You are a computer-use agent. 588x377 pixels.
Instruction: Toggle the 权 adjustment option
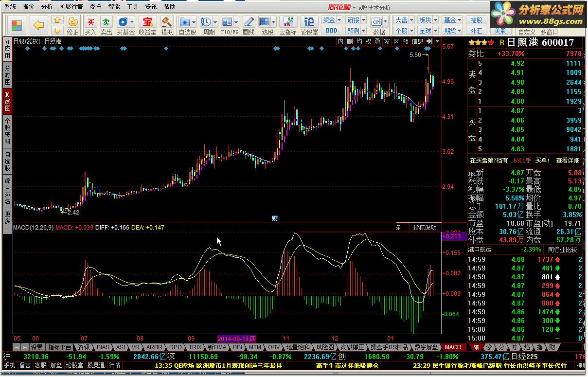pos(369,42)
